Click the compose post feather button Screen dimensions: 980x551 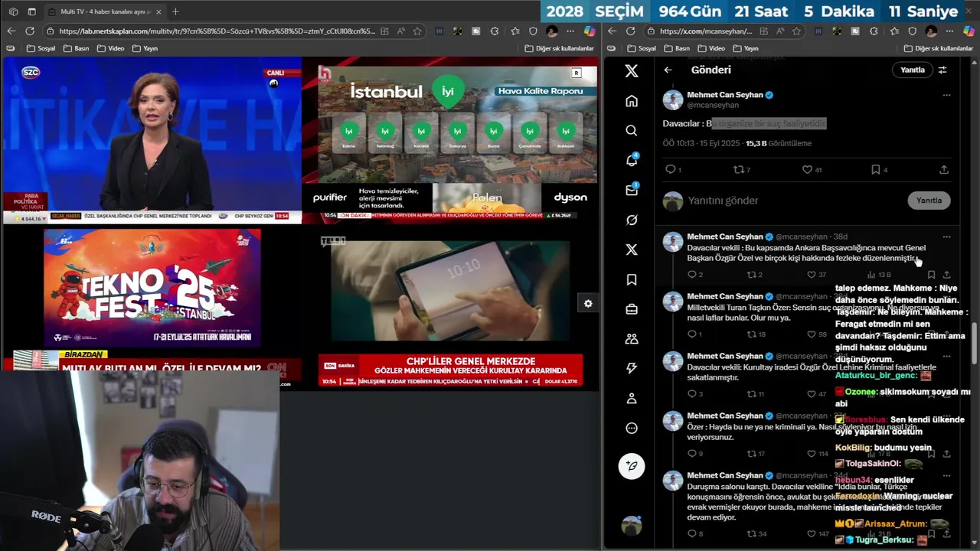tap(632, 465)
